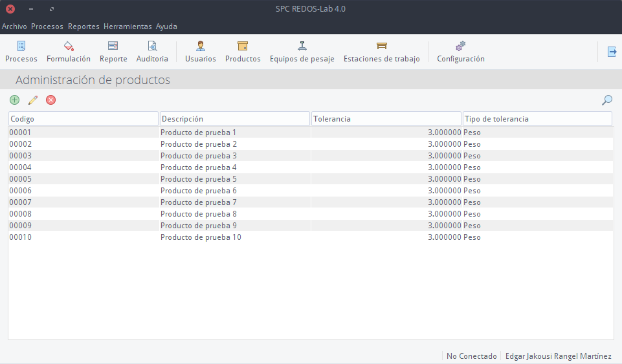Add a new product with green plus
622x364 pixels.
[x=15, y=100]
